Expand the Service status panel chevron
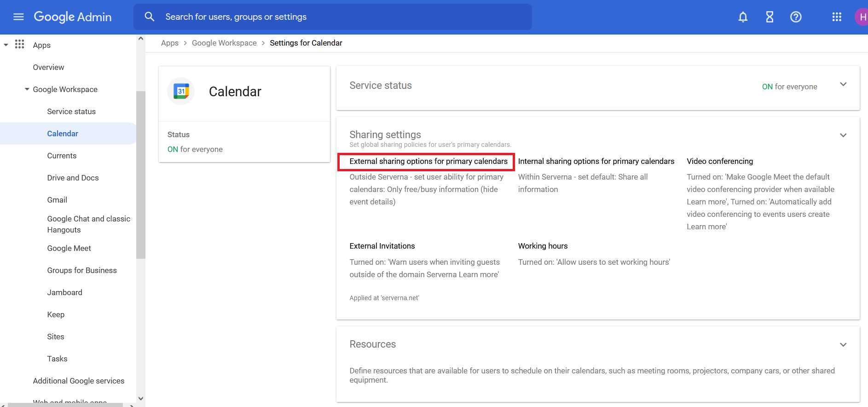 point(843,85)
